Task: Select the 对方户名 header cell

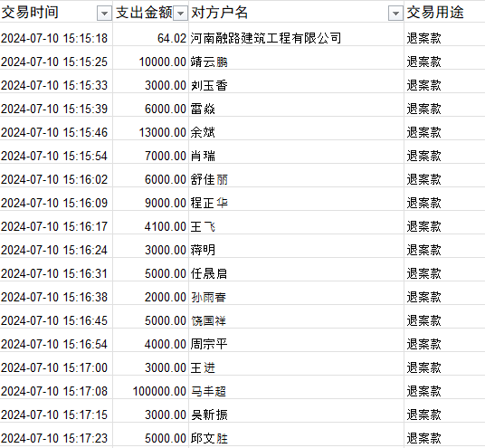Action: coord(296,13)
